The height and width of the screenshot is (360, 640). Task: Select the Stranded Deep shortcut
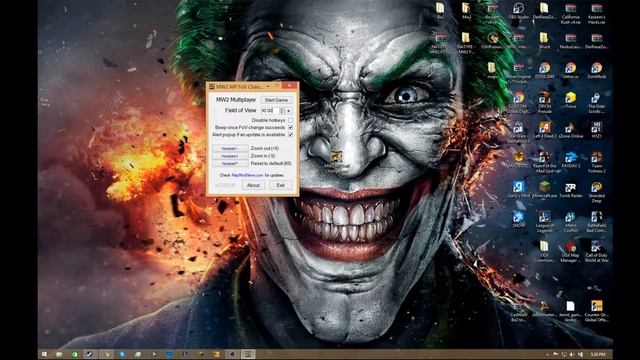[x=596, y=192]
